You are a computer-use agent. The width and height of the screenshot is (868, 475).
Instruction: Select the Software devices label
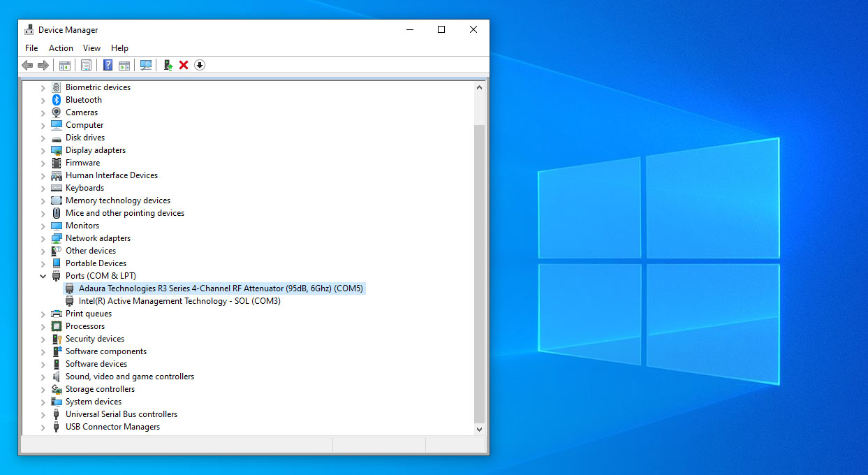pos(96,364)
